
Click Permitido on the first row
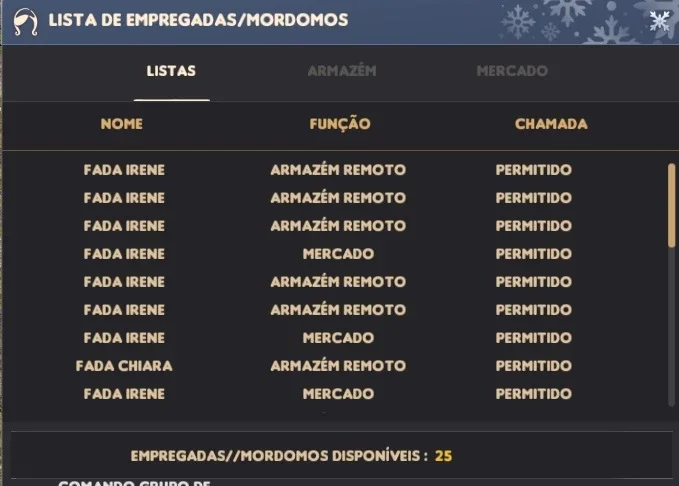pyautogui.click(x=534, y=170)
